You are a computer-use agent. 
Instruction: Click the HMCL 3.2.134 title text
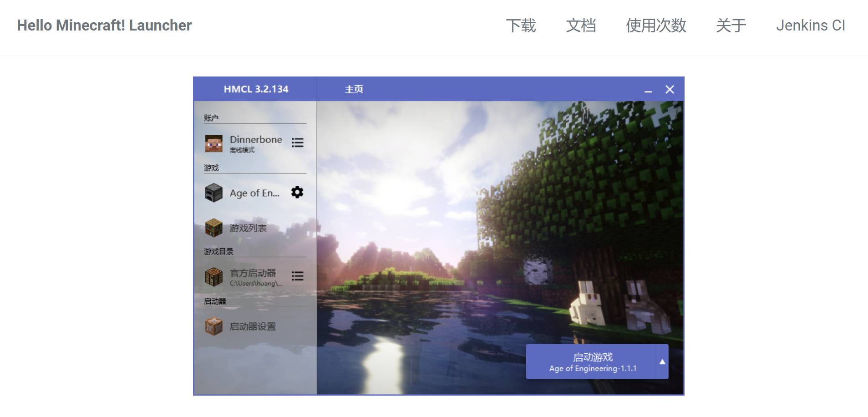click(x=256, y=89)
